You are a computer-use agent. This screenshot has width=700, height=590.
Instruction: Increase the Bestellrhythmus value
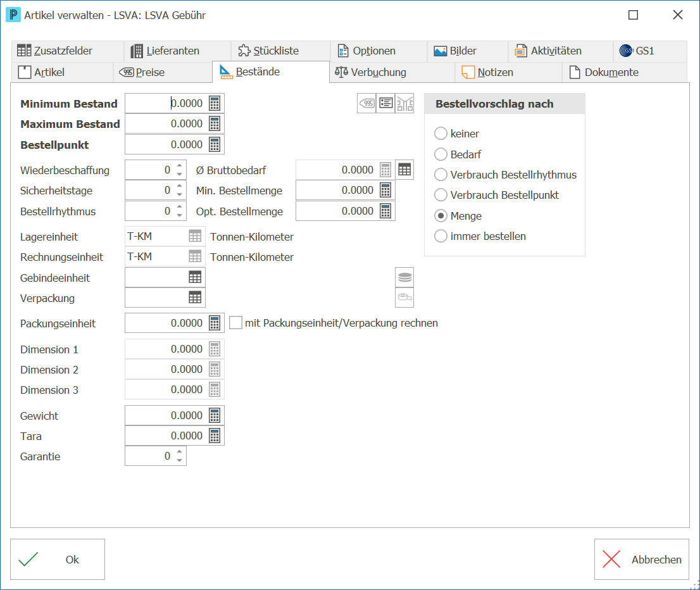pos(180,207)
